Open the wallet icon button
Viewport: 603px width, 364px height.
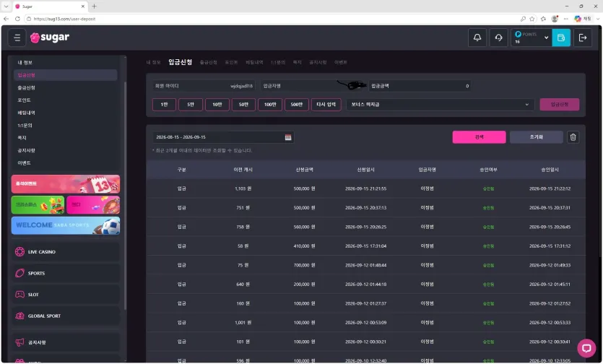(x=561, y=38)
